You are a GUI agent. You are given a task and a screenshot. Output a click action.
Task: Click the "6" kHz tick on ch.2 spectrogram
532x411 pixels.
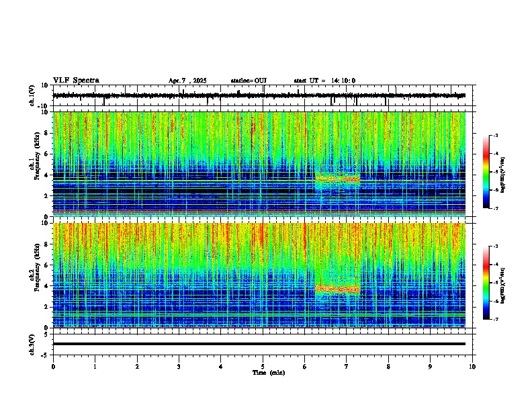tap(47, 265)
